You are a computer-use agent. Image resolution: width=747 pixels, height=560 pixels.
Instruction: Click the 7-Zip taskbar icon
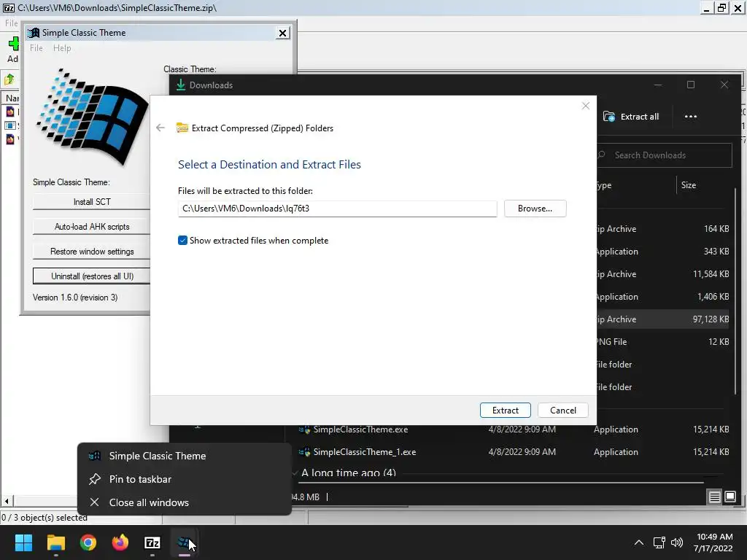pos(152,542)
